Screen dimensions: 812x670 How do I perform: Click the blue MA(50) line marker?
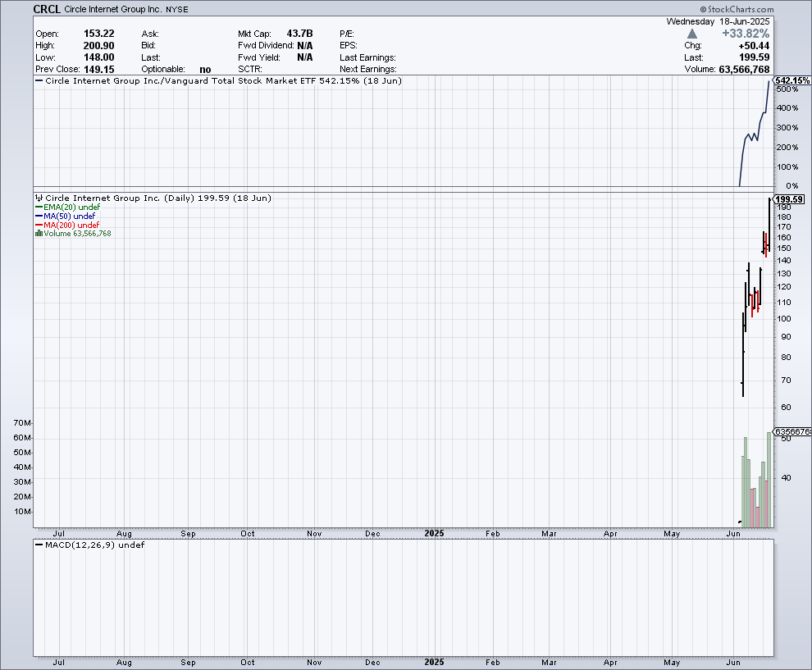(39, 216)
